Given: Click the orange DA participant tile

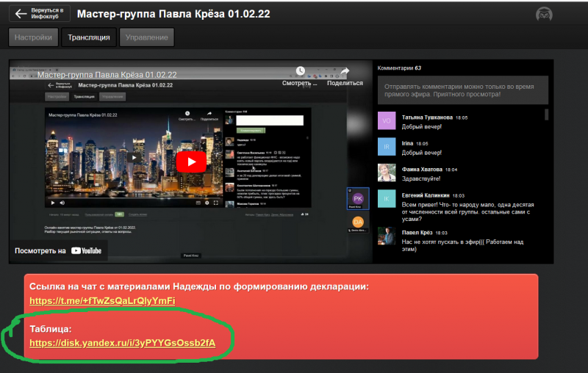Looking at the screenshot, I should [x=358, y=222].
